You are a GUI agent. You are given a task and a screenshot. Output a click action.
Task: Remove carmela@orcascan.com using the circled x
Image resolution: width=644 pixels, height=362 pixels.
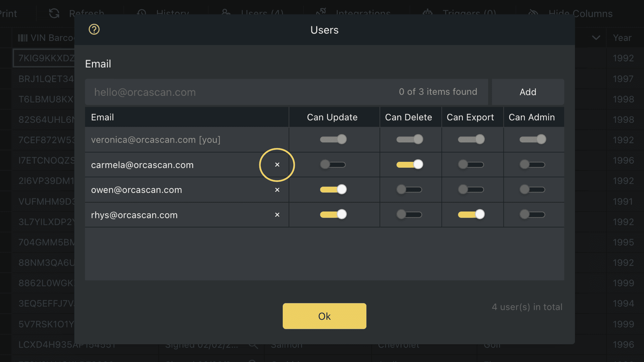[277, 165]
